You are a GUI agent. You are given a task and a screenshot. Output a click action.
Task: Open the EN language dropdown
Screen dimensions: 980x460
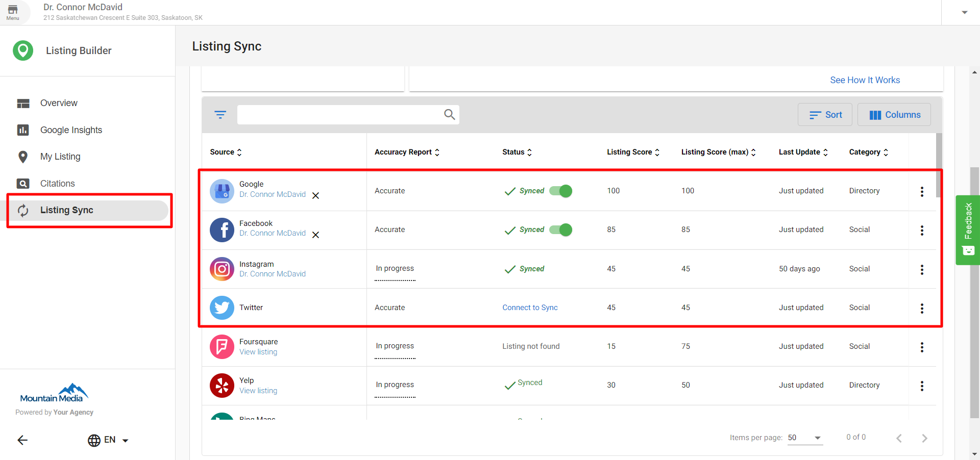[x=116, y=440]
